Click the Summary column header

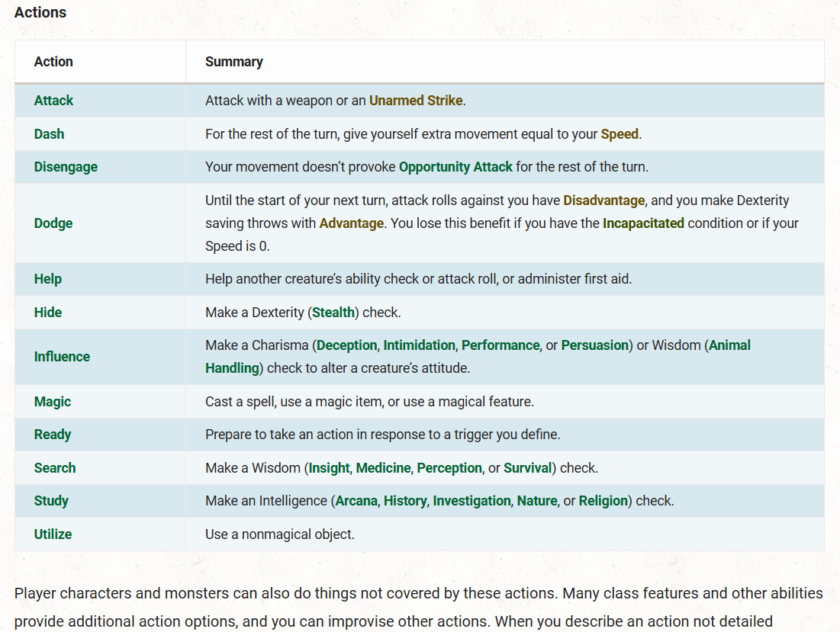point(234,62)
